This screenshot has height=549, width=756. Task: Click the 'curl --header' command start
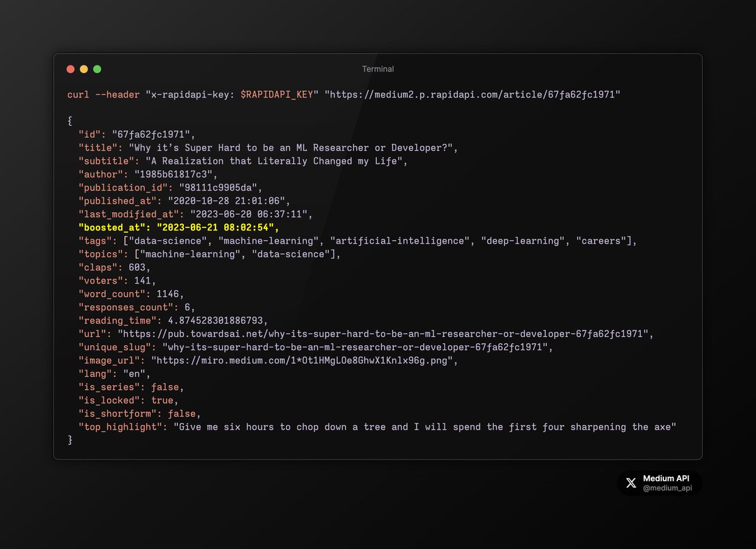(103, 94)
